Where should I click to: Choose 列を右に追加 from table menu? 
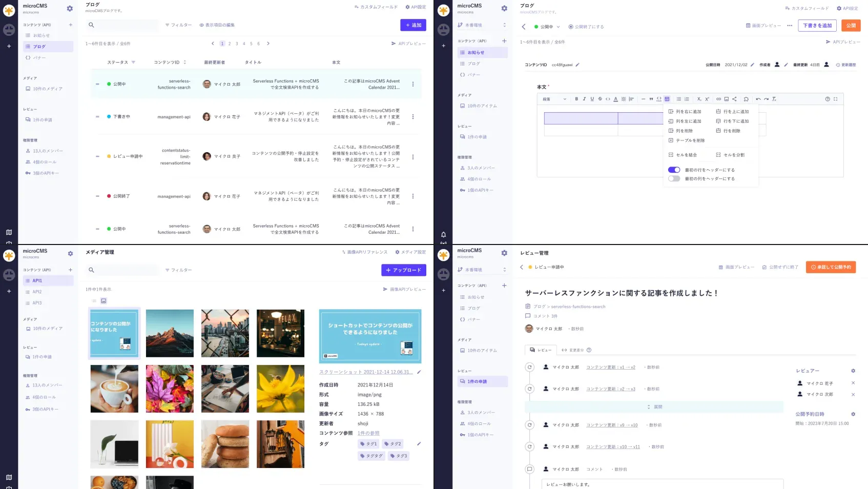[685, 111]
